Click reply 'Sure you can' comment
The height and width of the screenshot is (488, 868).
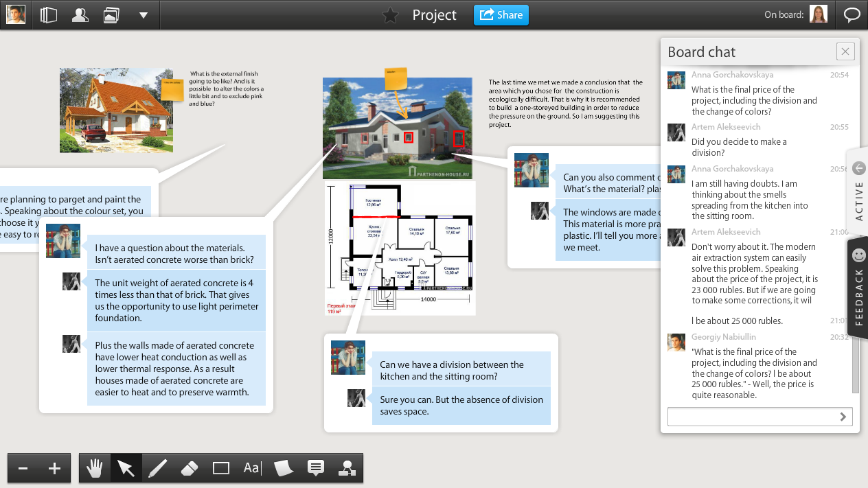click(461, 406)
